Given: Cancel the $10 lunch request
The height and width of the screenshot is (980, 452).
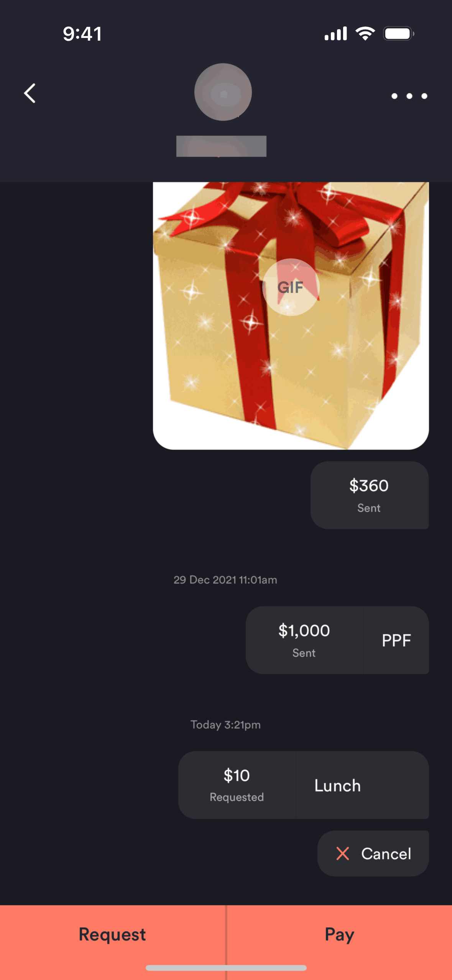Looking at the screenshot, I should 373,853.
